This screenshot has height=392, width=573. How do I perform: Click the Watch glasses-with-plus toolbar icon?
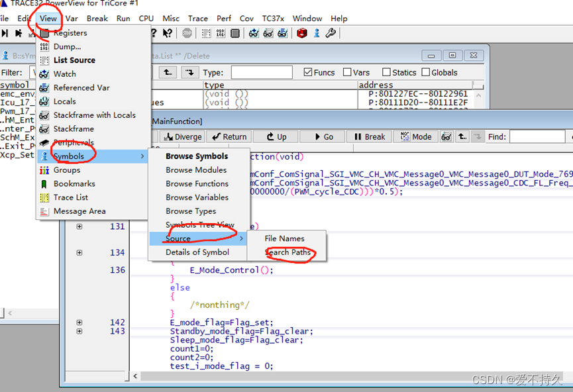(254, 33)
